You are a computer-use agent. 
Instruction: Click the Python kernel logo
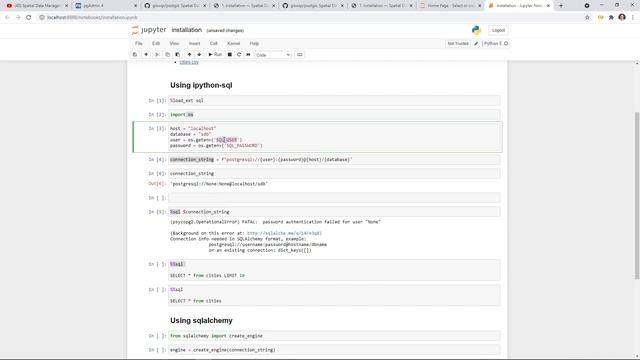coord(476,30)
